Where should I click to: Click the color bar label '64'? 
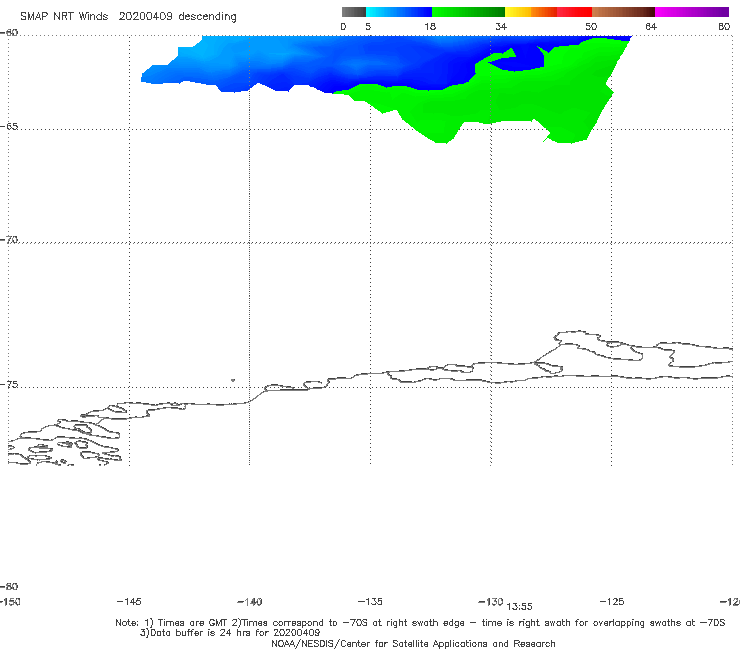651,26
